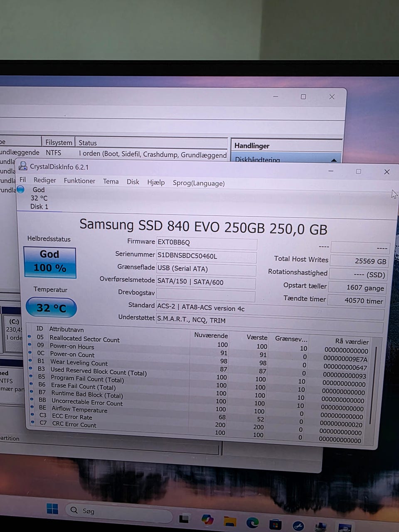Click the Firmware field EXT0BB6Q

[x=207, y=243]
